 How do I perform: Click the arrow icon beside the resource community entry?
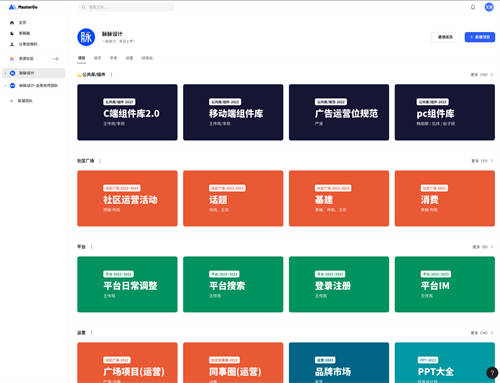tap(55, 59)
